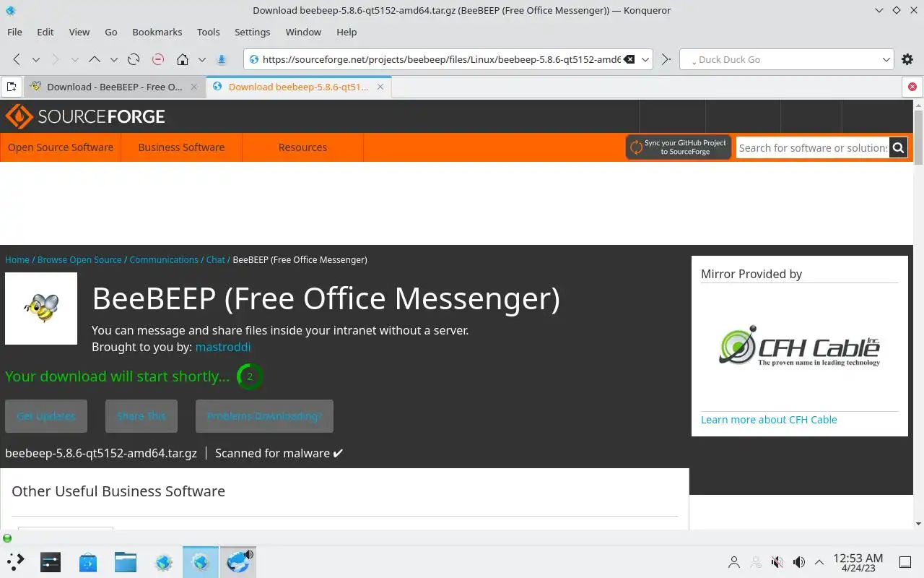
Task: Open the Resources nav item
Action: coord(302,147)
